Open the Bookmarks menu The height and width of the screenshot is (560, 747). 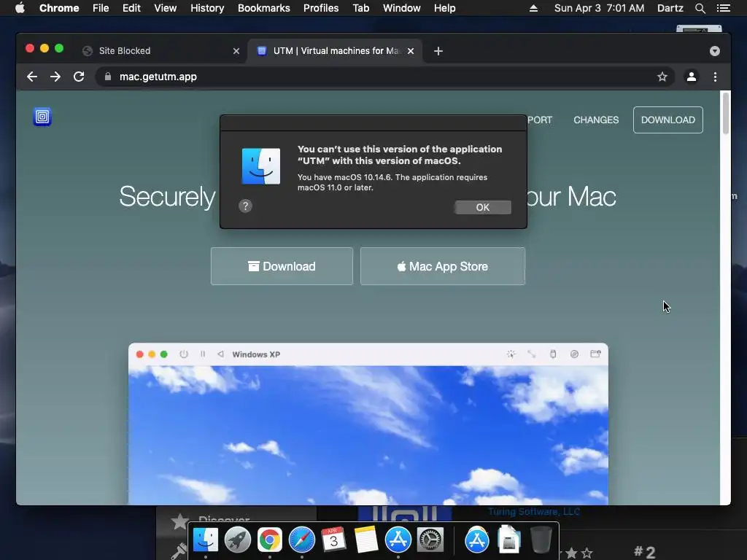pos(264,8)
